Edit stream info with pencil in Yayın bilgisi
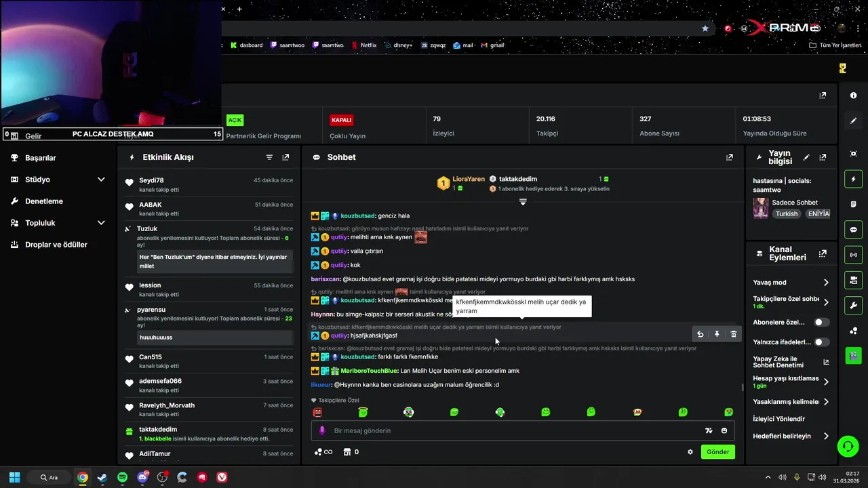Viewport: 868px width, 488px height. (806, 157)
